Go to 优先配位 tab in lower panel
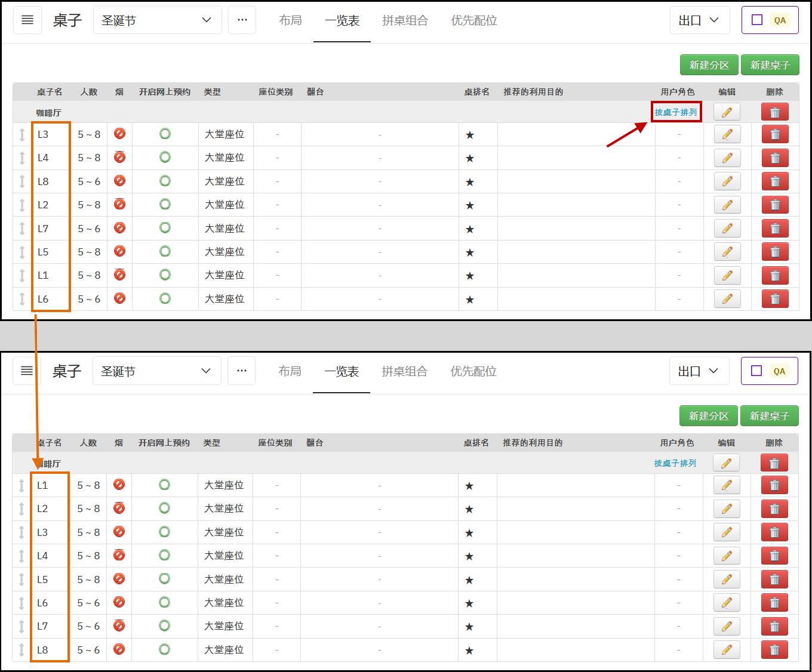 coord(473,372)
